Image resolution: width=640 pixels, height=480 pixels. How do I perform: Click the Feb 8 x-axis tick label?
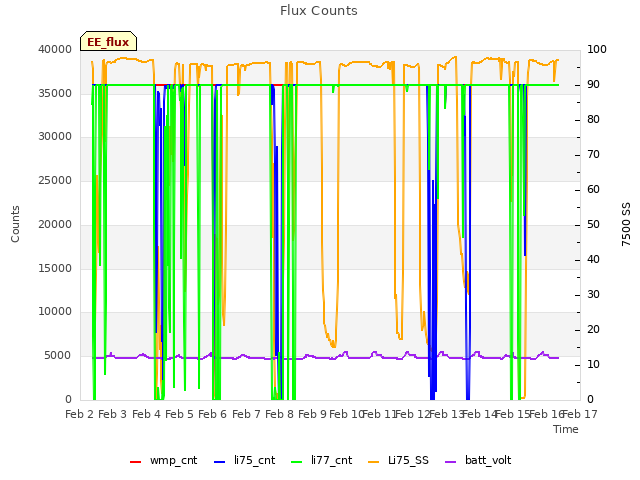tap(279, 414)
